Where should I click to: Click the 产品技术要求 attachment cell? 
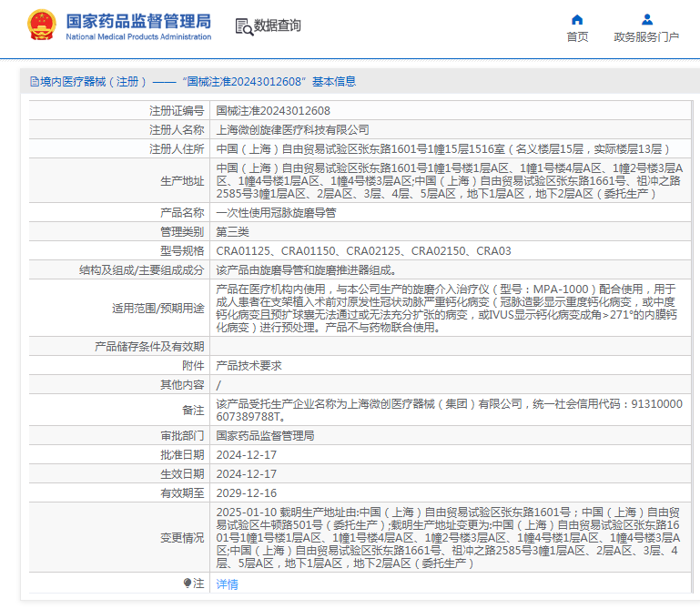pyautogui.click(x=249, y=365)
